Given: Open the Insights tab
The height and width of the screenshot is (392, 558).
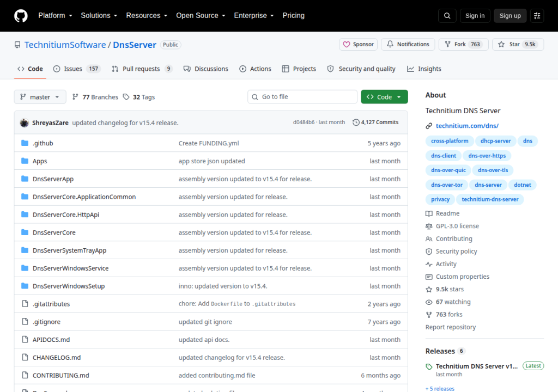Looking at the screenshot, I should [x=424, y=69].
